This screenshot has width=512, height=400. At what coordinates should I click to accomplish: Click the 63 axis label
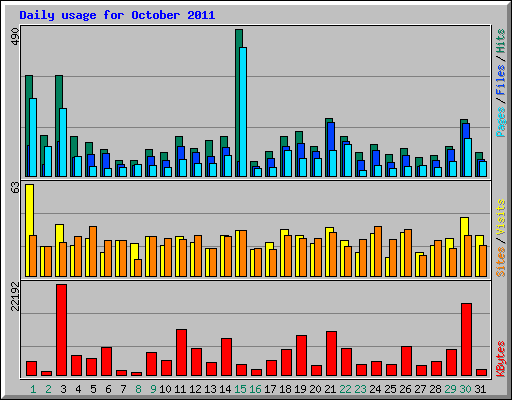(15, 188)
